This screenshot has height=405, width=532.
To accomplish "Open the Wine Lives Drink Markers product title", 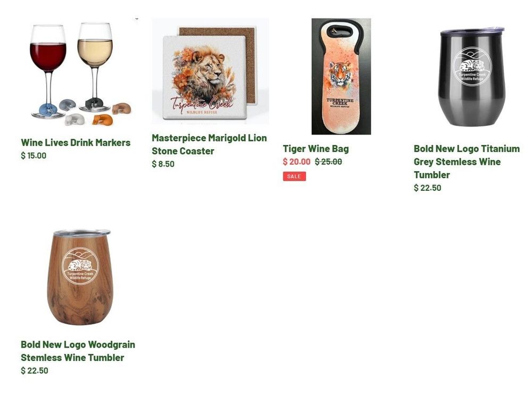I will pos(76,142).
